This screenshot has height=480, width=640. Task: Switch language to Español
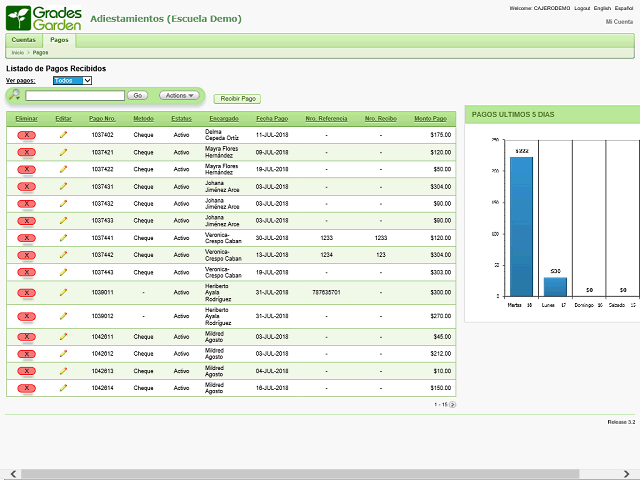coord(624,8)
